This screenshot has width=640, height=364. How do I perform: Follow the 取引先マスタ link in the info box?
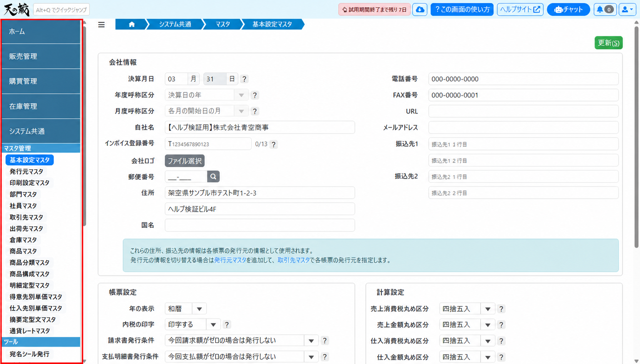click(x=294, y=260)
